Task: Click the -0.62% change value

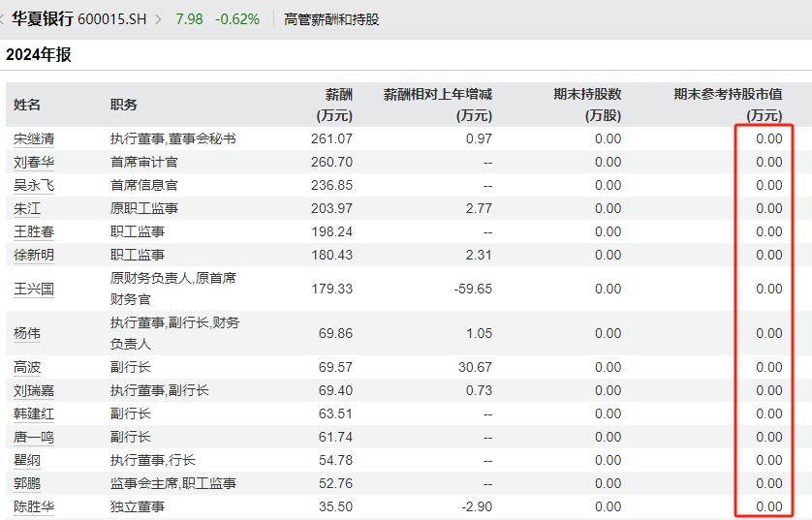Action: [x=237, y=19]
